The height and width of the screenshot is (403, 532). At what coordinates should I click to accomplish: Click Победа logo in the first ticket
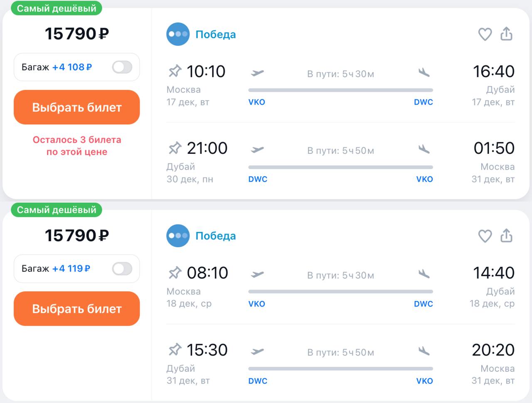point(178,34)
